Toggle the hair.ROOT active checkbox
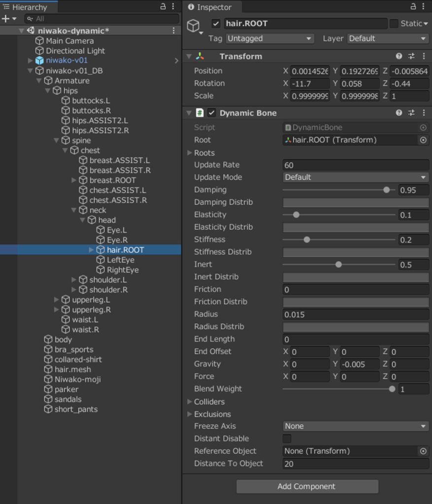The image size is (432, 504). [x=216, y=24]
